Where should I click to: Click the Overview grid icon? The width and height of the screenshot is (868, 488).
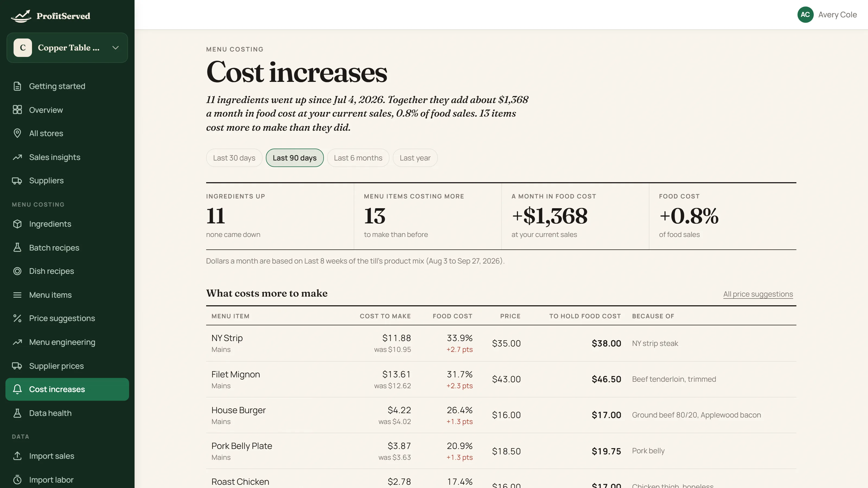[17, 110]
